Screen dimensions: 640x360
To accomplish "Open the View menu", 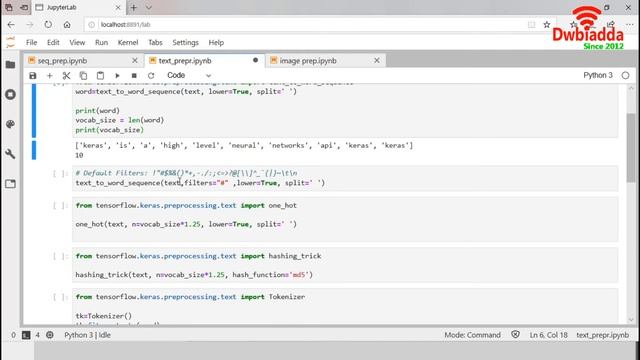I will (77, 42).
